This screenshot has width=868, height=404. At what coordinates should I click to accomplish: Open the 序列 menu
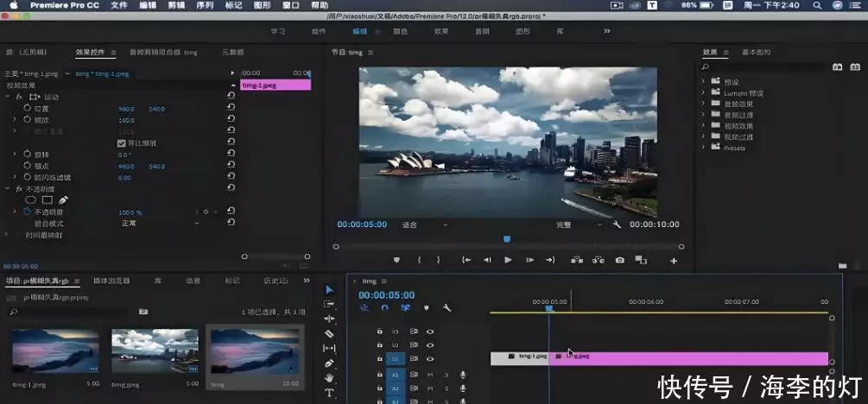coord(205,5)
